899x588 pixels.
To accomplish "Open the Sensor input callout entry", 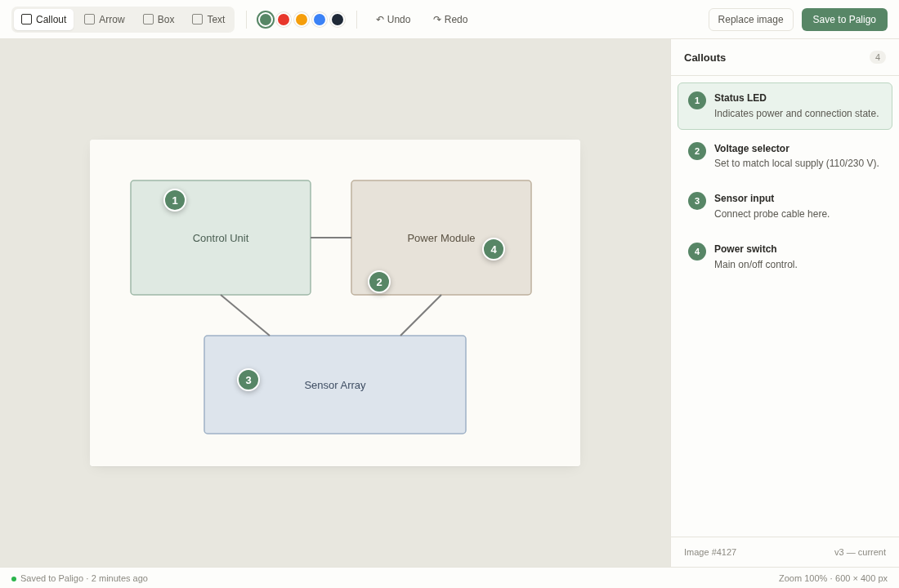I will coord(785,207).
